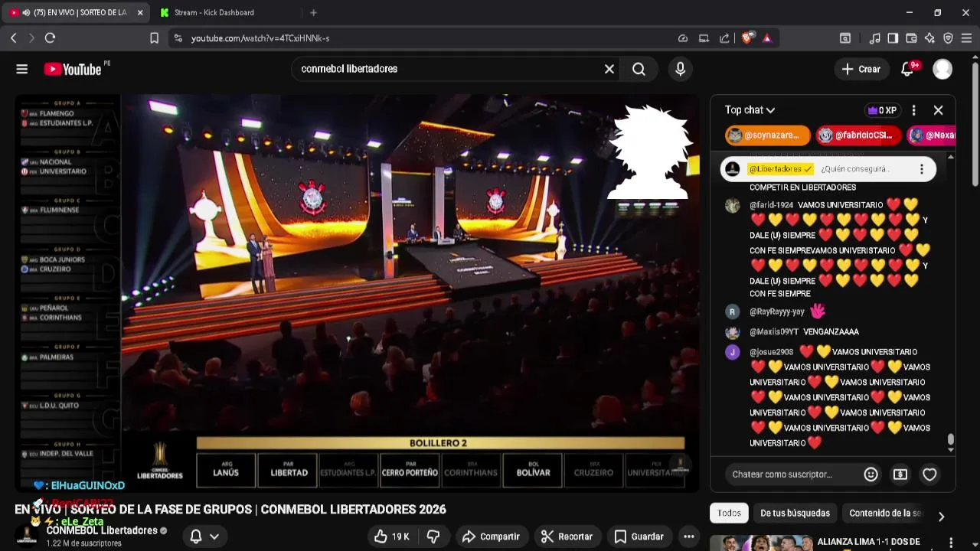Click the share page icon in address bar
980x551 pixels.
tap(724, 37)
